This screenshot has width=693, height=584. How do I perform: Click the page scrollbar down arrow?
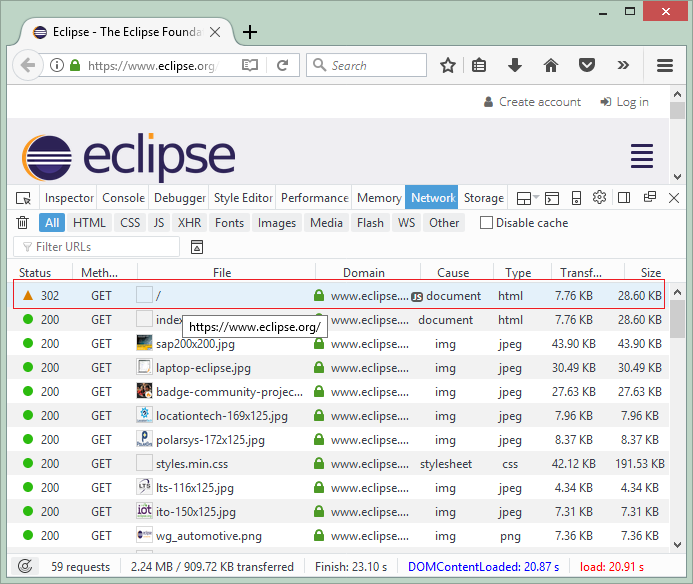pyautogui.click(x=678, y=176)
